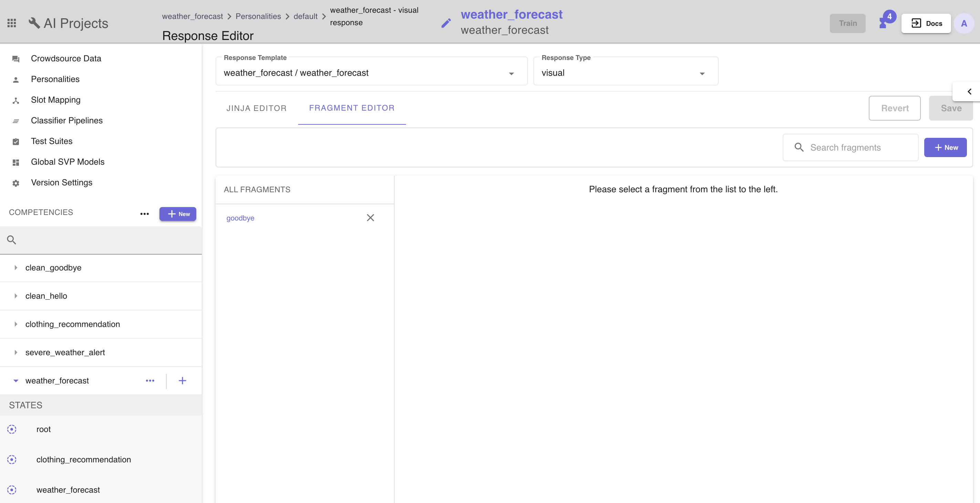Screen dimensions: 980x503
Task: Open Test Suites page
Action: [52, 141]
